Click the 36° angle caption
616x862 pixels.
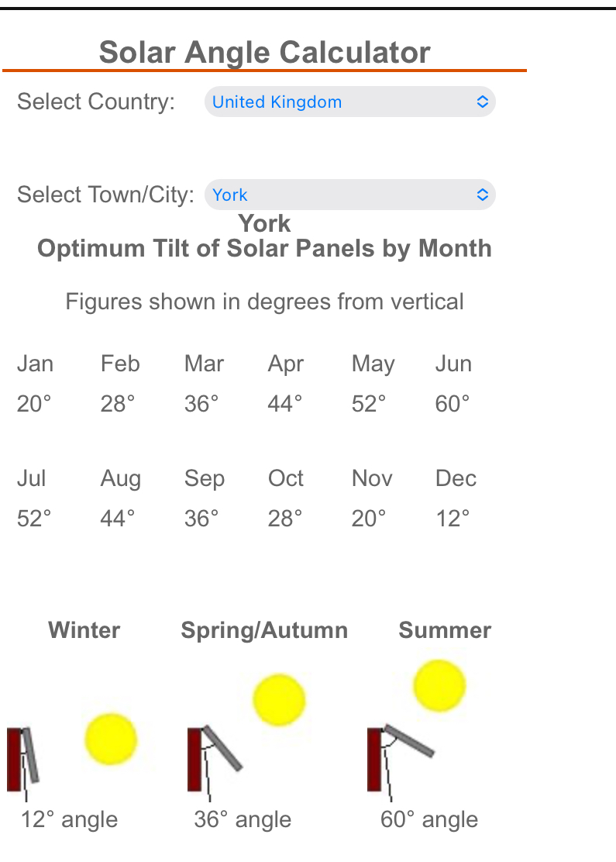(x=243, y=819)
